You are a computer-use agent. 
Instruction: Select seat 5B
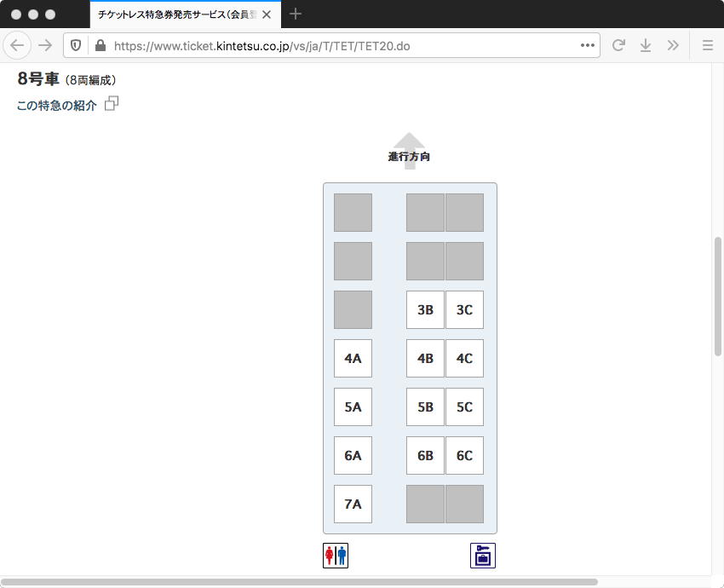pyautogui.click(x=425, y=407)
